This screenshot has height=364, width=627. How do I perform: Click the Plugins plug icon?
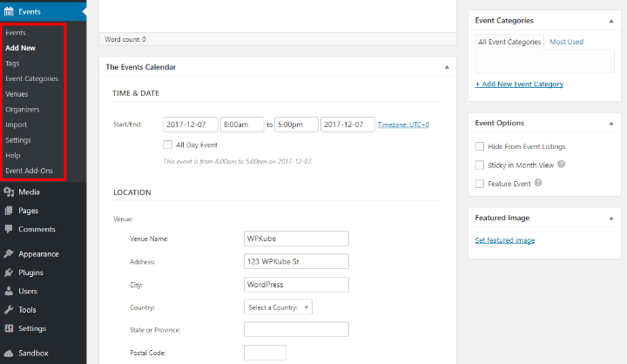coord(9,273)
